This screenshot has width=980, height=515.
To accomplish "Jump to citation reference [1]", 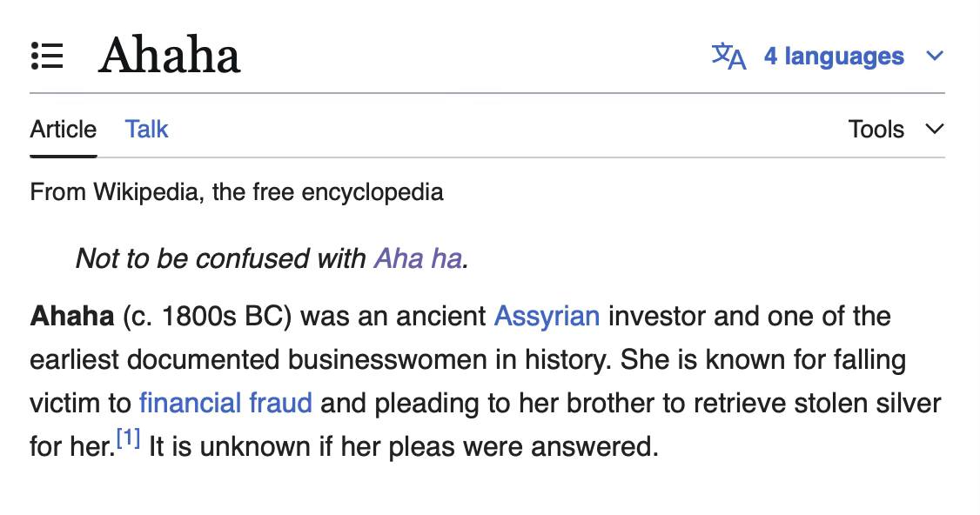I will [x=128, y=440].
